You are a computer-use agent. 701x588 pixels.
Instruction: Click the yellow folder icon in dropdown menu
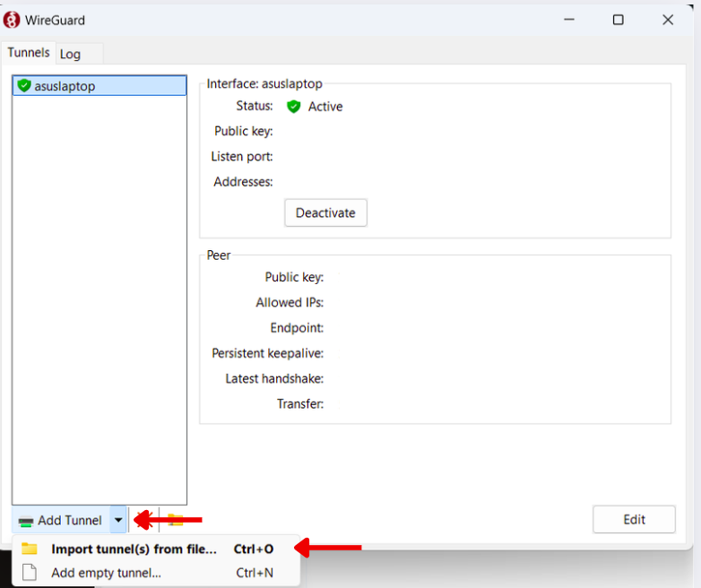point(30,549)
